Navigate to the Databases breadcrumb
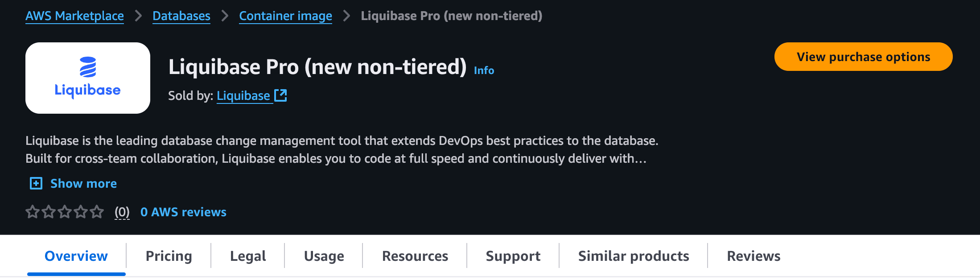Viewport: 980px width, 280px height. 181,16
